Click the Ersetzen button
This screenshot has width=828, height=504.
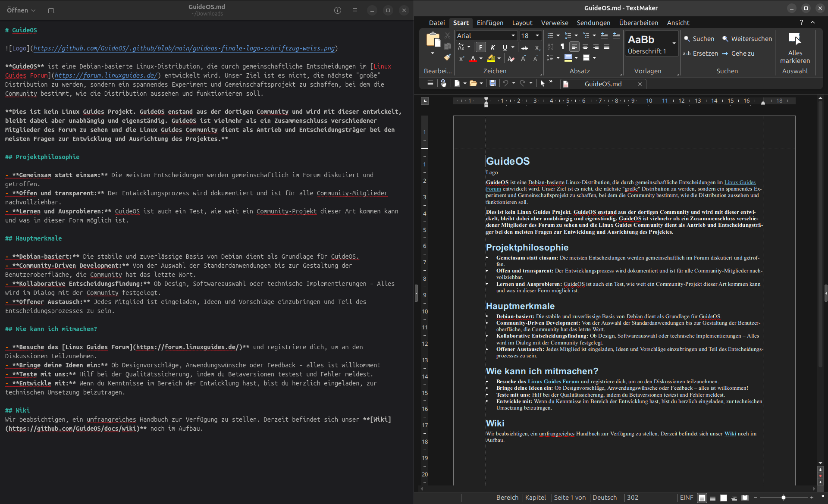tap(700, 53)
